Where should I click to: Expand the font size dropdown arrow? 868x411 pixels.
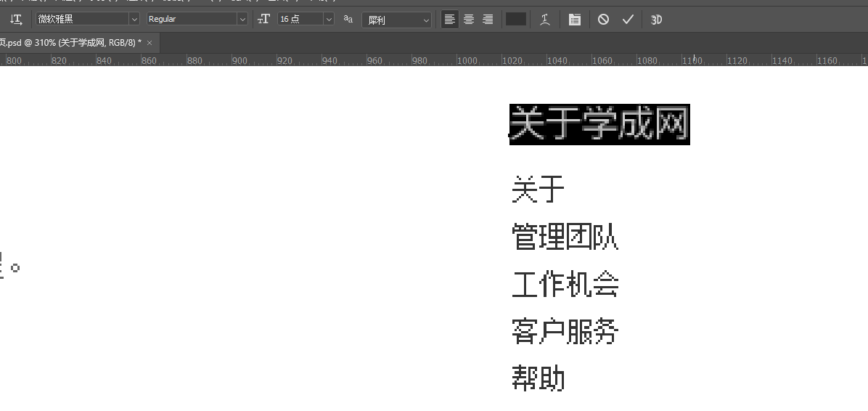tap(329, 19)
